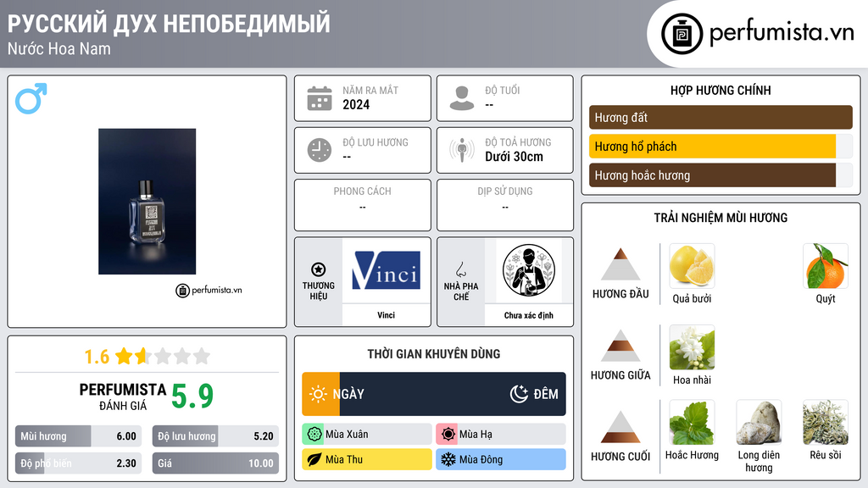Click the Hương đất accord bar
Screen dimensions: 868x488
pyautogui.click(x=721, y=117)
